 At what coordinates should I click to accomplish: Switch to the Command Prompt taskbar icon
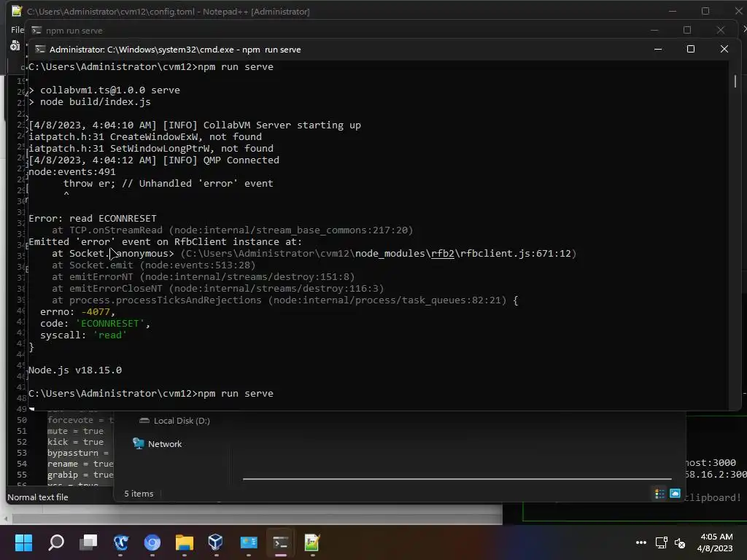coord(281,542)
